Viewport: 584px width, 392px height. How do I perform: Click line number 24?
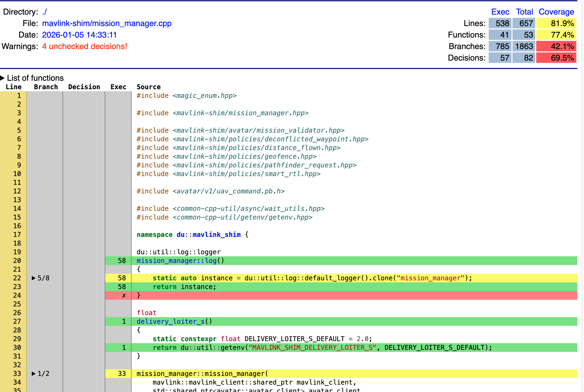pos(17,295)
